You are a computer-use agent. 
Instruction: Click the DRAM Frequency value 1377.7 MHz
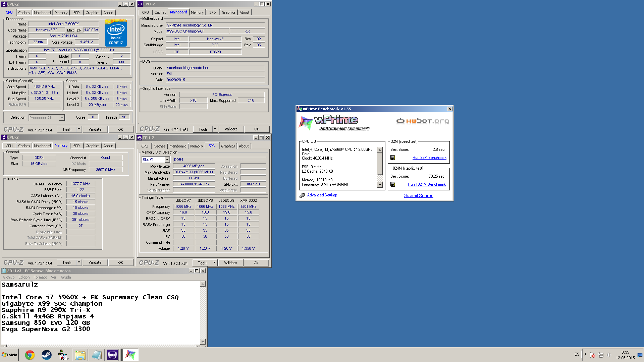pos(80,184)
